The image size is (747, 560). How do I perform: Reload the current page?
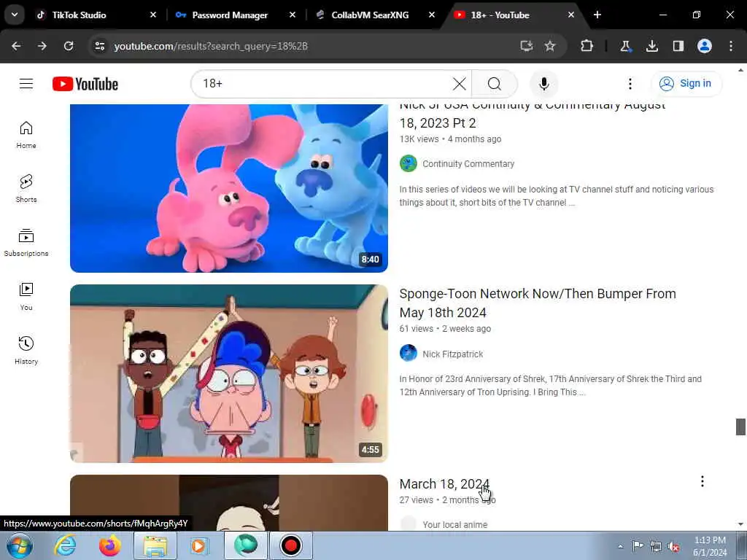click(69, 46)
